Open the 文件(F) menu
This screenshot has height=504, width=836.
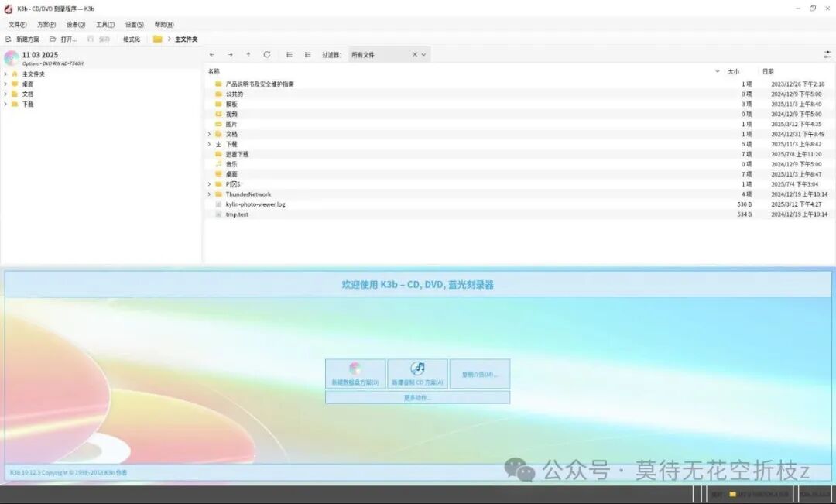(18, 25)
